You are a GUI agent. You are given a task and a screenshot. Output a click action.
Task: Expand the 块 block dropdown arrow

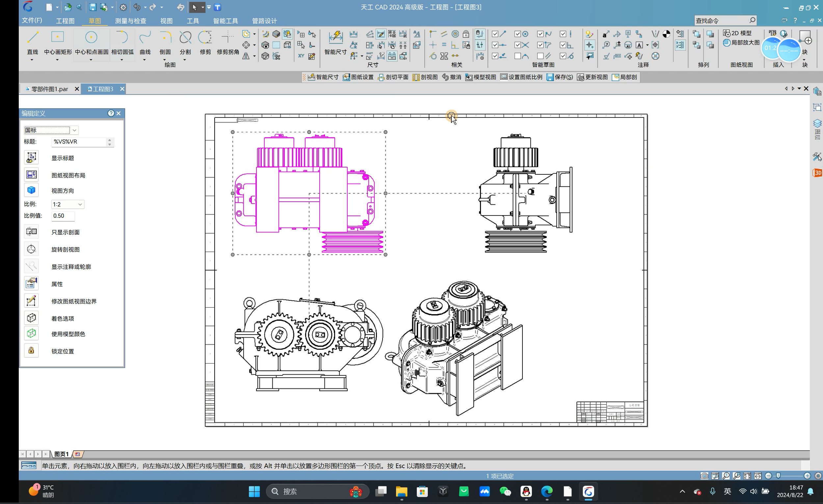tap(804, 60)
